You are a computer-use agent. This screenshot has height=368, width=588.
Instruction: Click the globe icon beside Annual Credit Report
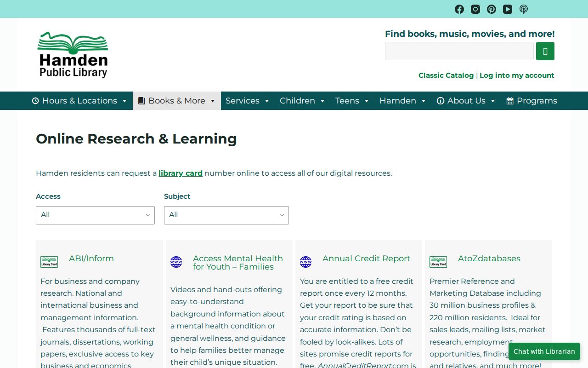coord(306,262)
